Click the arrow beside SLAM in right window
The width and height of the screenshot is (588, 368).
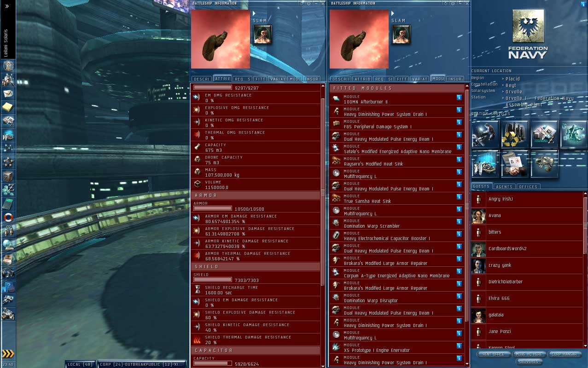pyautogui.click(x=394, y=13)
